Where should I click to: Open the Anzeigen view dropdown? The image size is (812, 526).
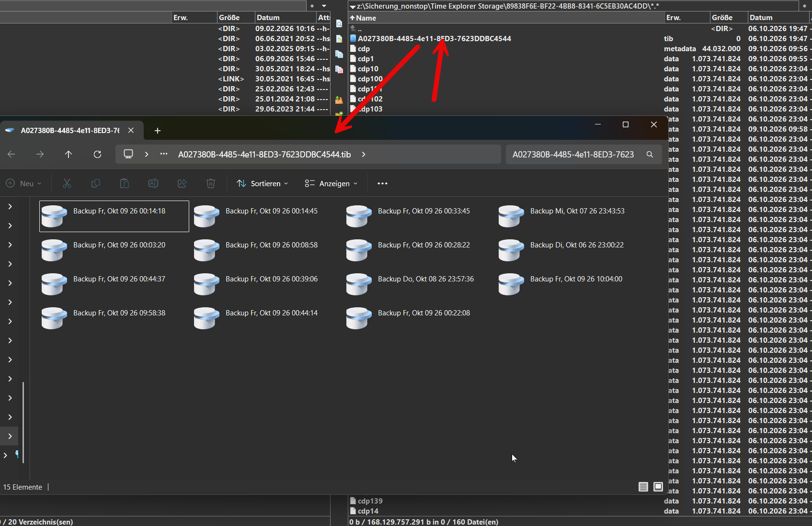331,183
